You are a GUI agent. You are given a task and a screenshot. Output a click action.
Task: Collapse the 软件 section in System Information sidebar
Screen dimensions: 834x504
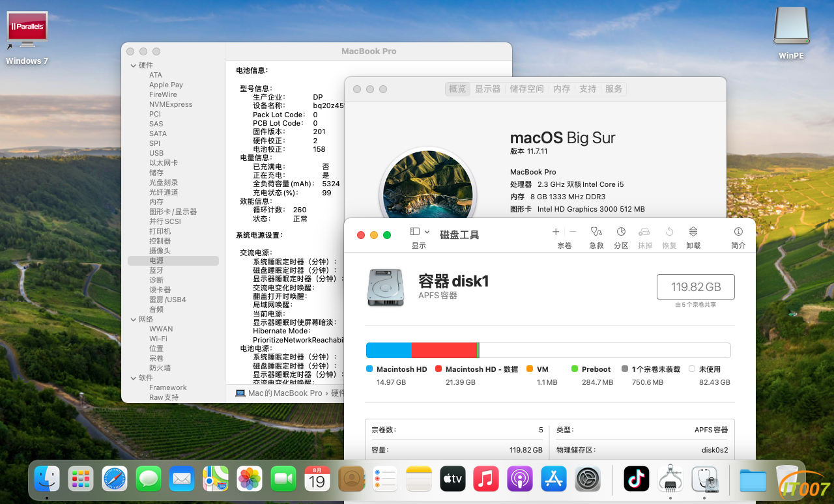[x=132, y=378]
